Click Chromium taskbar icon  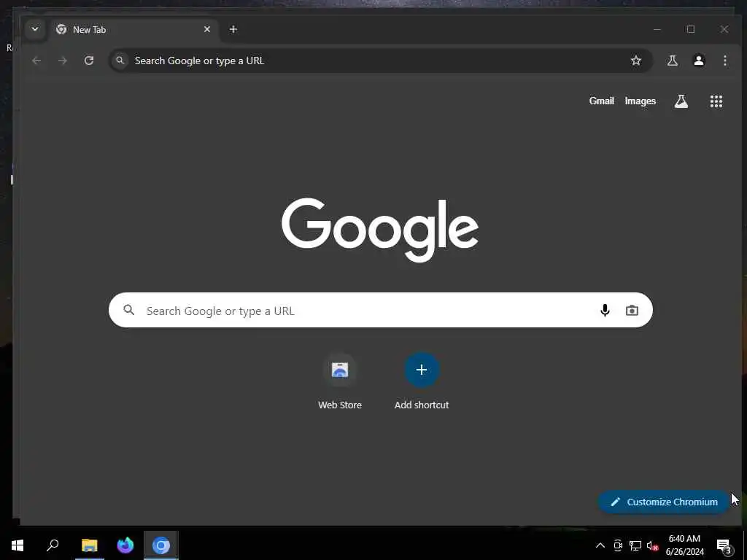tap(161, 545)
